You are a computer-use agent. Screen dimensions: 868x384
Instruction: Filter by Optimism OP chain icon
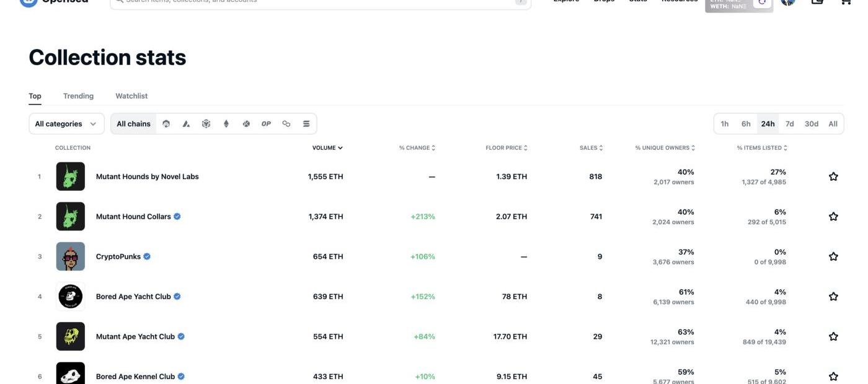pos(266,124)
